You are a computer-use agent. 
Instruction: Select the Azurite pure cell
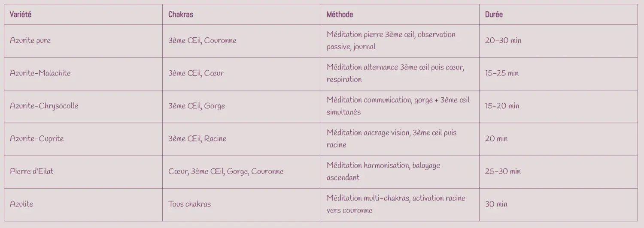coord(30,41)
